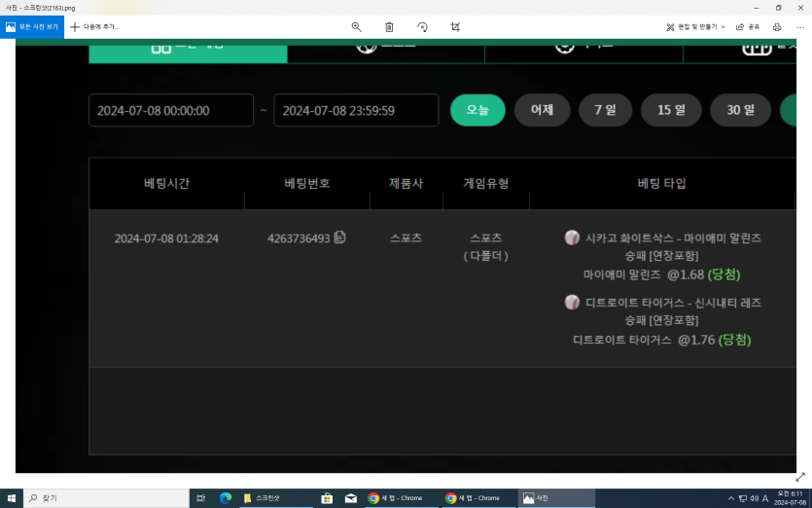Click the 시카고 화이트삭스 - 마이애미 말린즈 match text
Screen dimensions: 812x508
(x=673, y=237)
